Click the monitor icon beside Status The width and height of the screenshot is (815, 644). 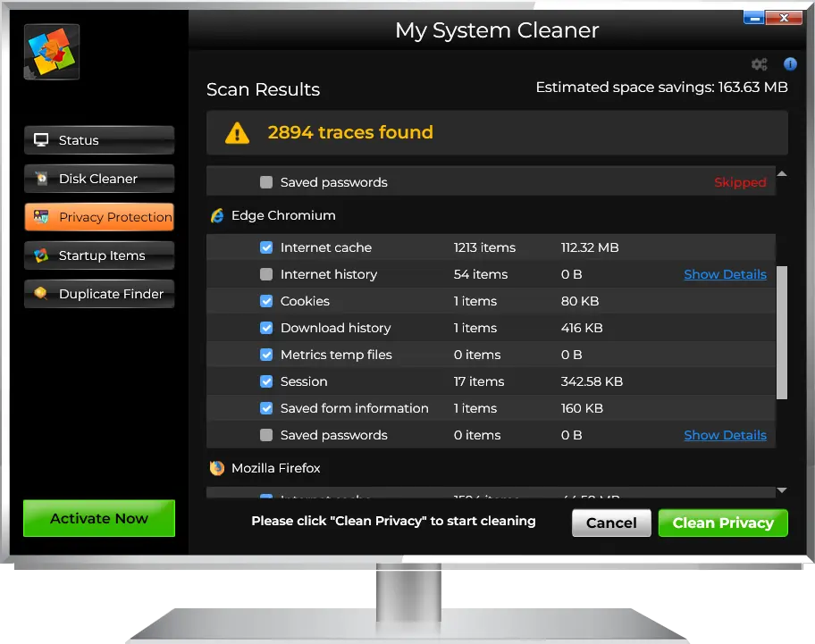click(x=41, y=140)
